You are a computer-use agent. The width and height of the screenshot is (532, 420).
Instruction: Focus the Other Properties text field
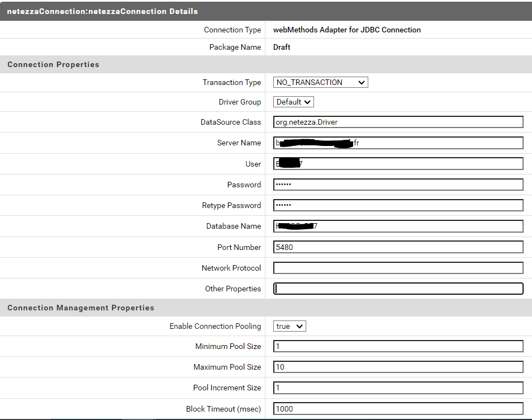[x=398, y=289]
